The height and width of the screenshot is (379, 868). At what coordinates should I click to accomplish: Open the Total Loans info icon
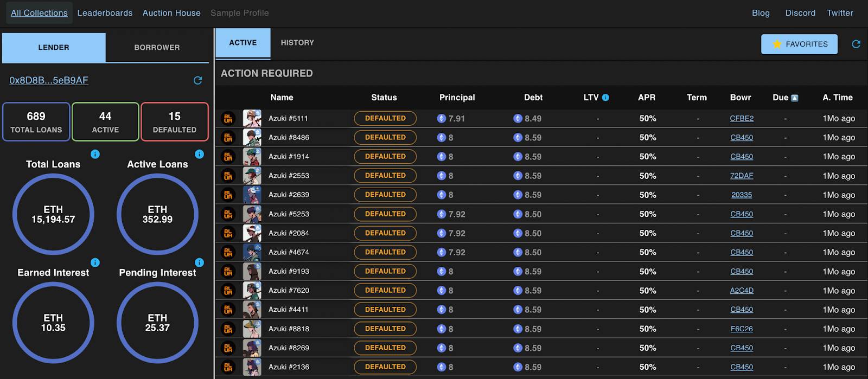point(95,154)
